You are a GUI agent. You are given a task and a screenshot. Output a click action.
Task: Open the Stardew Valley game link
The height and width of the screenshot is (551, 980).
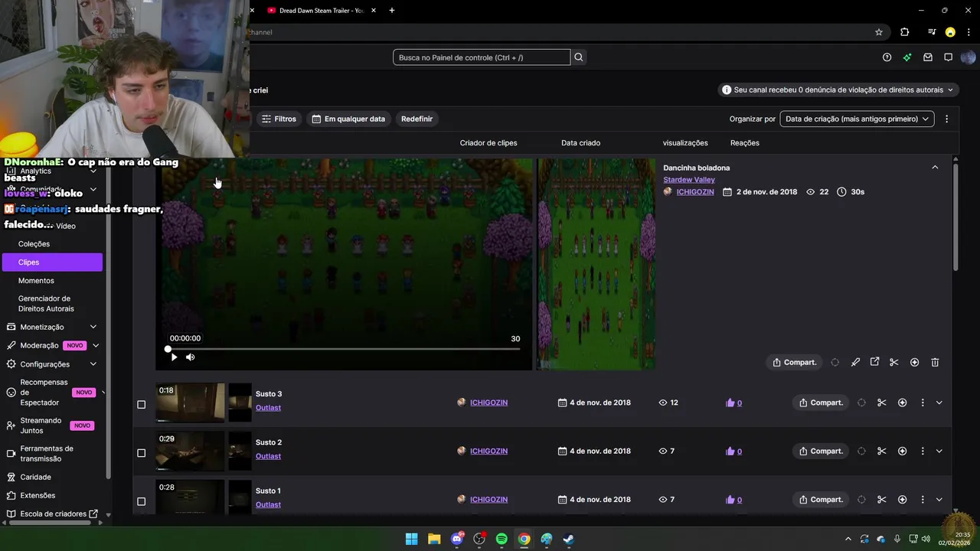688,180
